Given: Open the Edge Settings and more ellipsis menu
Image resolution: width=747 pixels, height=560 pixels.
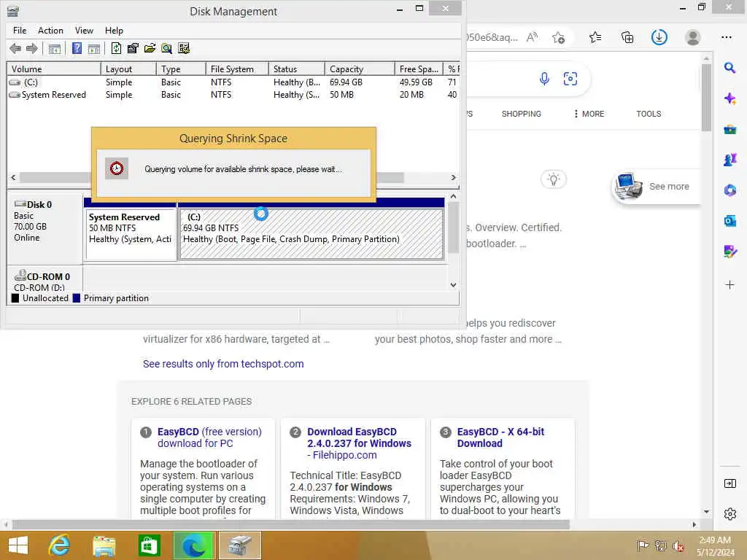Looking at the screenshot, I should tap(727, 37).
